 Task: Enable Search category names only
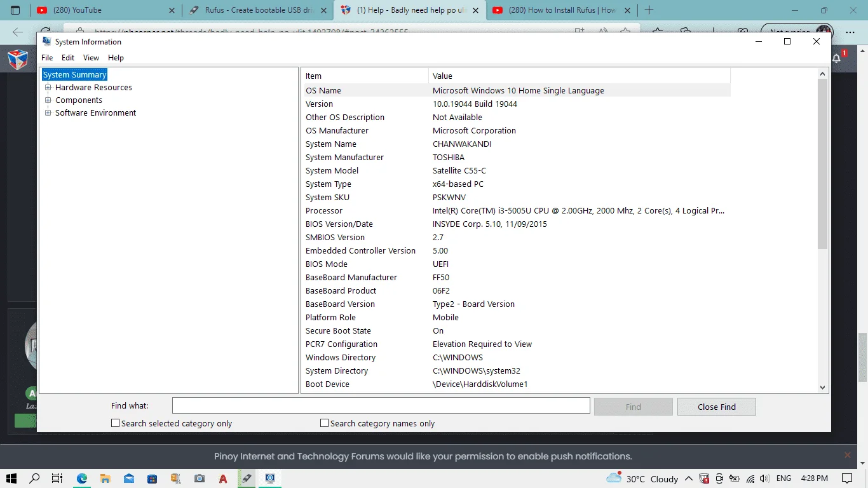pyautogui.click(x=325, y=423)
